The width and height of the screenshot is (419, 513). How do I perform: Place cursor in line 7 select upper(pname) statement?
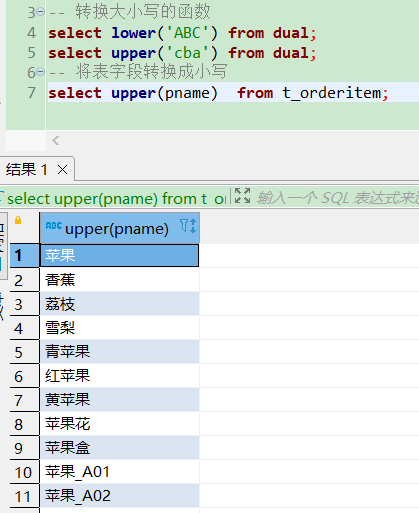point(218,93)
